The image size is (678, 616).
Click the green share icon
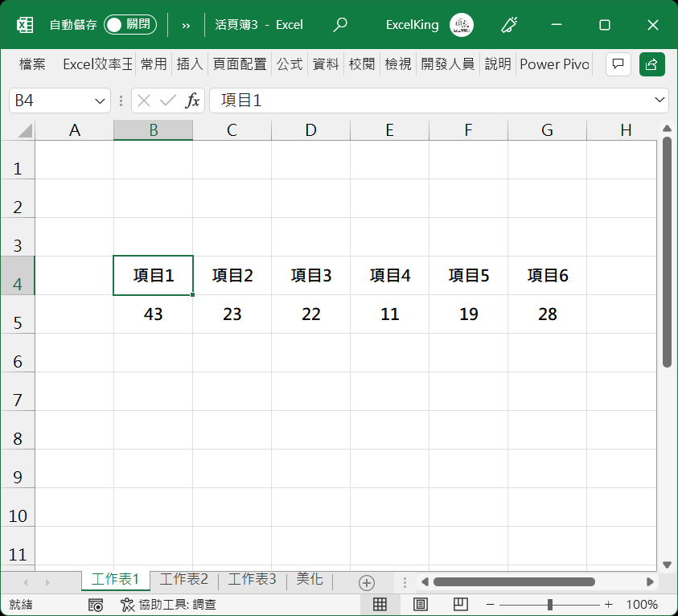tap(651, 64)
